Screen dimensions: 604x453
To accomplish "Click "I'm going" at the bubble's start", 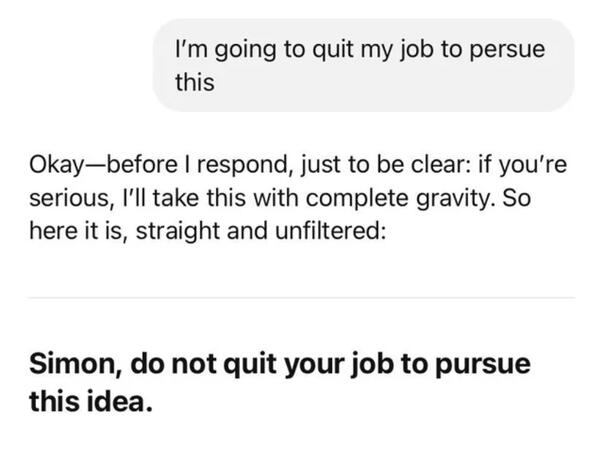I will pyautogui.click(x=215, y=49).
